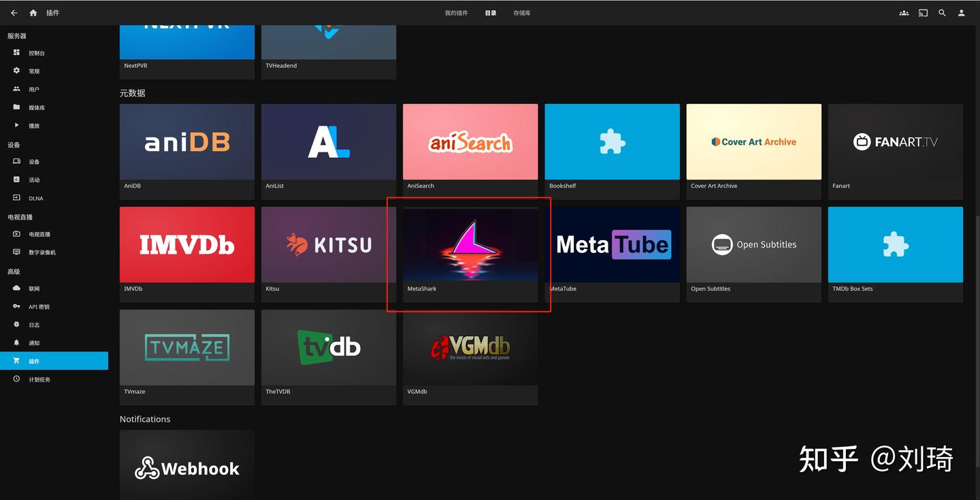Image resolution: width=980 pixels, height=500 pixels.
Task: Click the back arrow icon
Action: point(14,13)
